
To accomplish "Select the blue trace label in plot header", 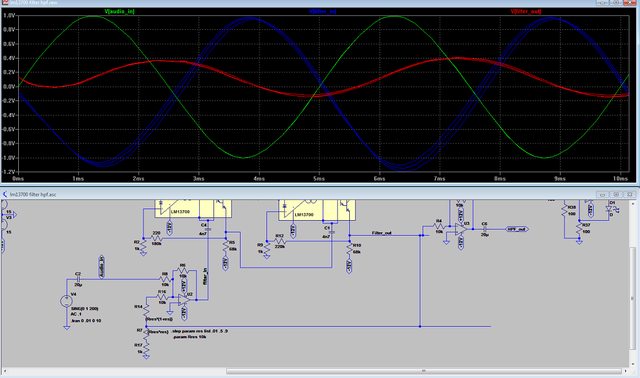I will [x=323, y=11].
